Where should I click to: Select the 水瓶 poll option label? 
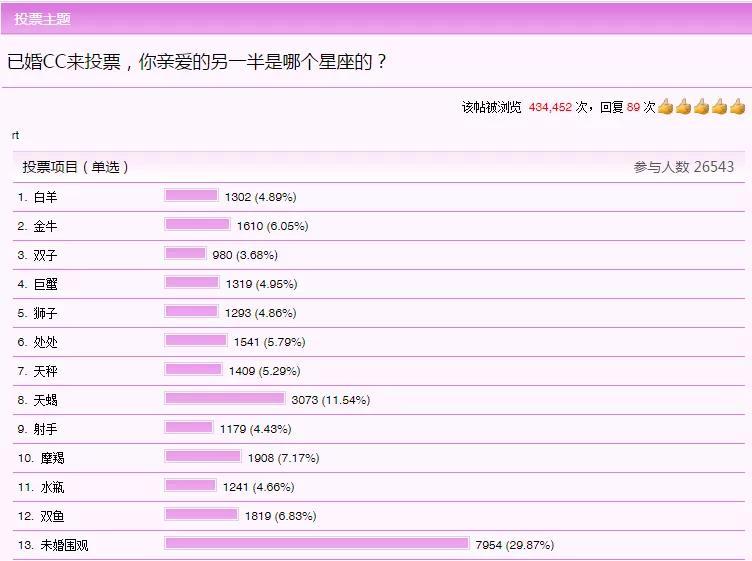click(x=52, y=487)
